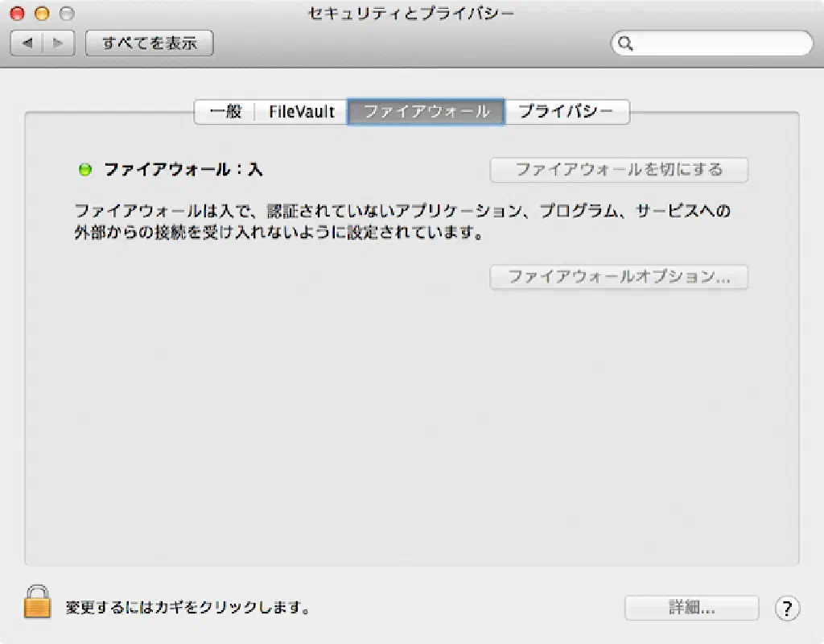Click the green firewall status indicator
Viewport: 824px width, 644px height.
tap(84, 170)
